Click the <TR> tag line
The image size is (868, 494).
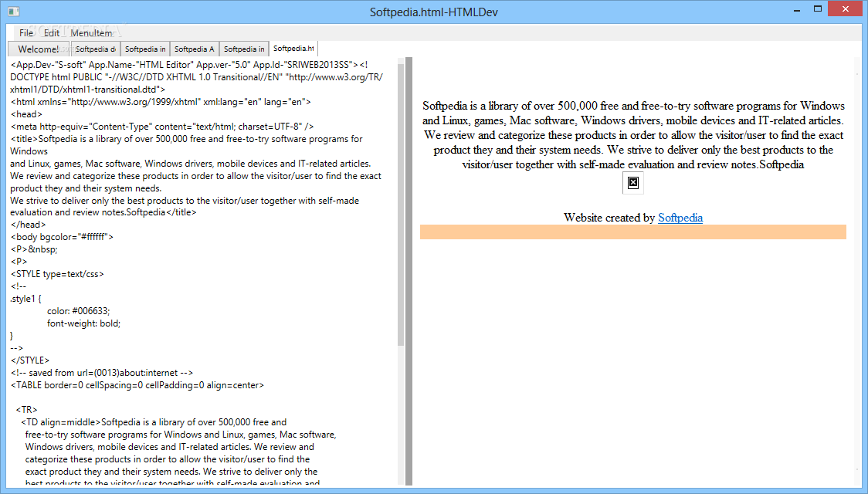pyautogui.click(x=26, y=410)
